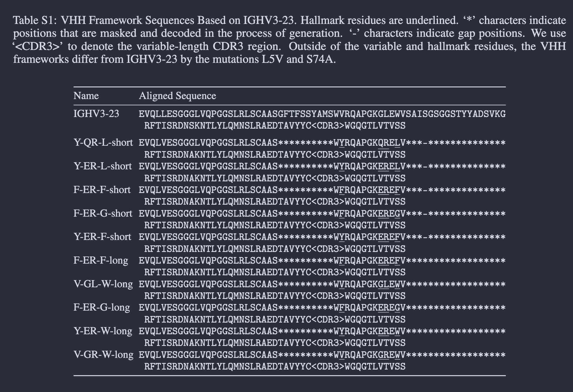The width and height of the screenshot is (573, 392).
Task: Select the Y-ER-F-short row name
Action: coord(102,237)
